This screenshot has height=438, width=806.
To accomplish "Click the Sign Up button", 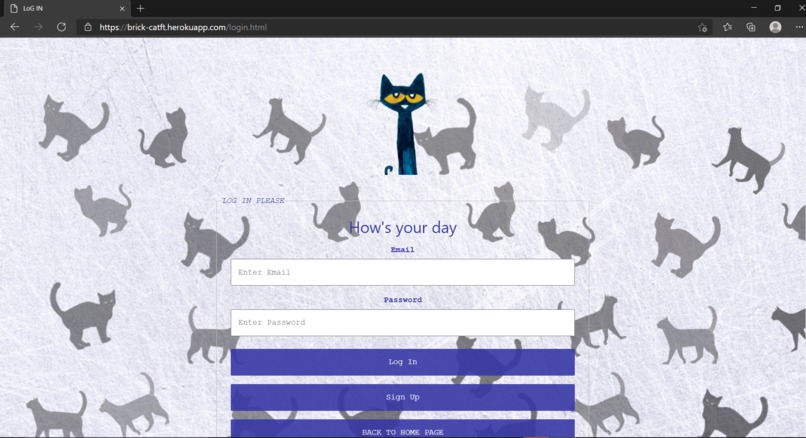I will (402, 397).
